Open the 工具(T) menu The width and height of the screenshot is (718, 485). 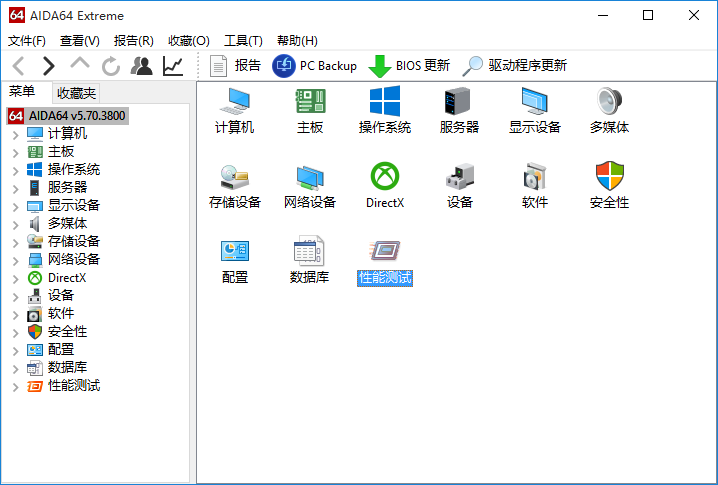click(x=243, y=41)
